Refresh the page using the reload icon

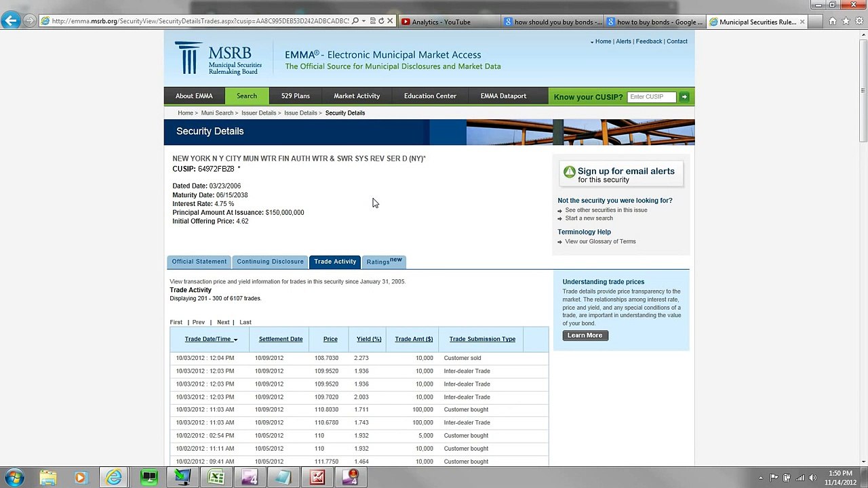(x=381, y=21)
